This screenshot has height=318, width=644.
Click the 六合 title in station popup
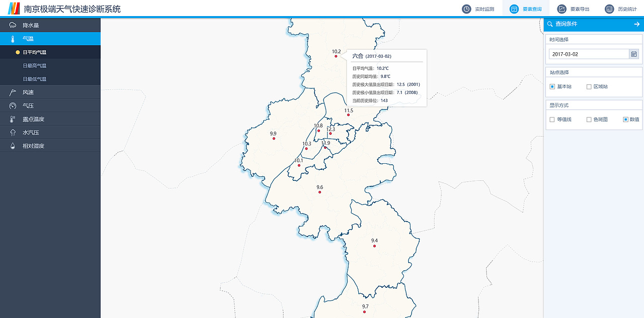tap(357, 56)
